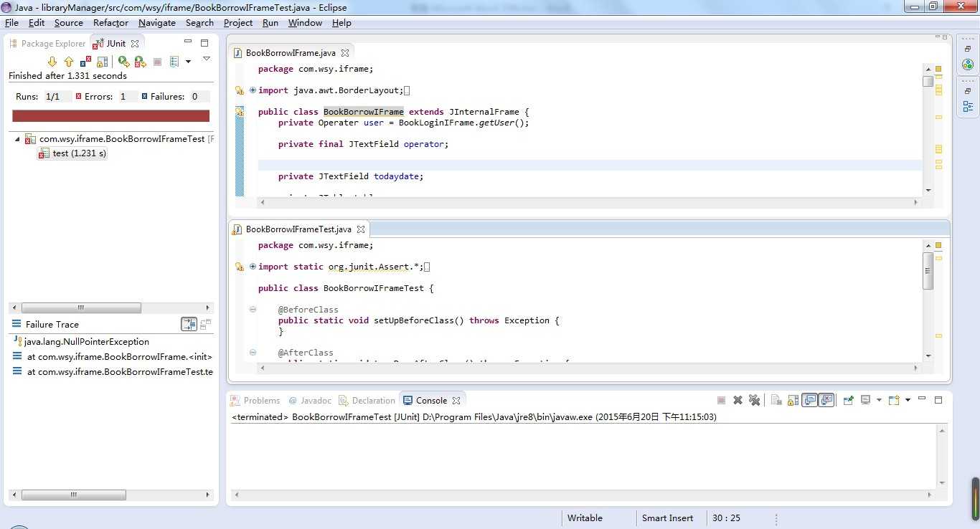Open the Project menu
Viewport: 980px width, 529px height.
(x=238, y=23)
